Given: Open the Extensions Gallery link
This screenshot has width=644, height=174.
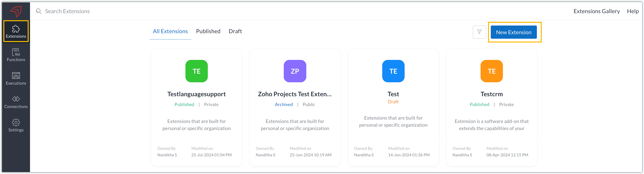Looking at the screenshot, I should coord(596,11).
